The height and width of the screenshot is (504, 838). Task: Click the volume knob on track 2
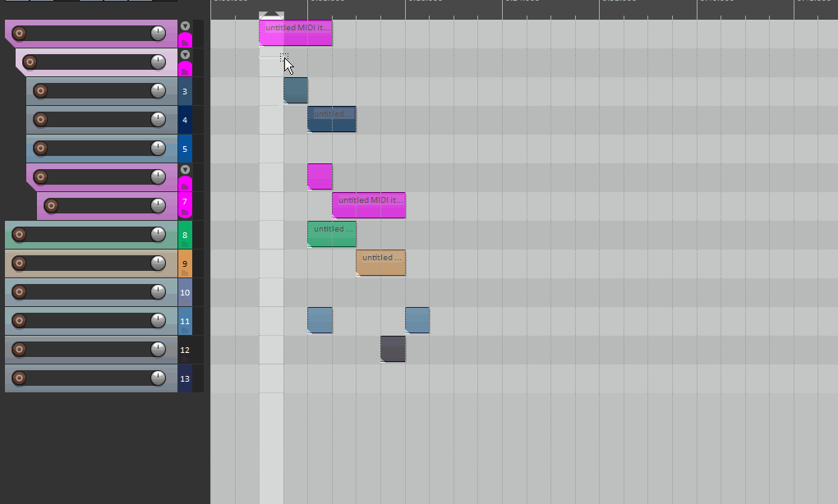(x=159, y=62)
